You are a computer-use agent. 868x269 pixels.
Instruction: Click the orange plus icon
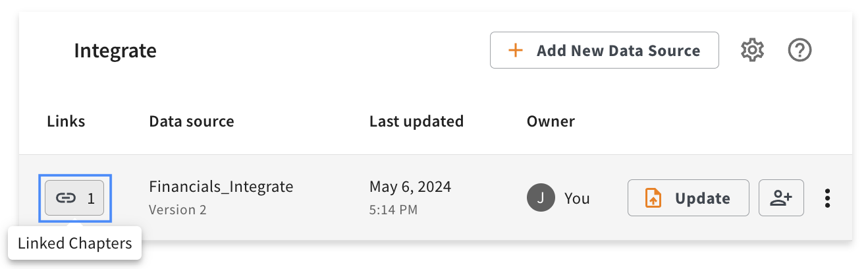pyautogui.click(x=515, y=50)
